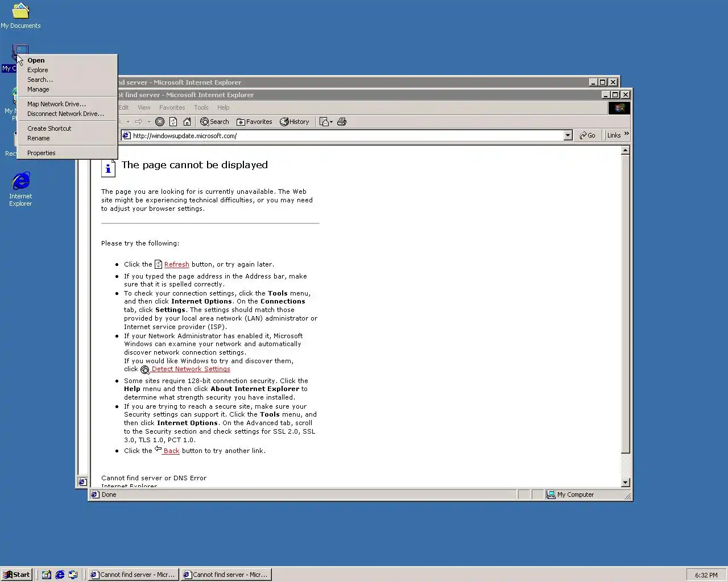Open the View menu in Internet Explorer

(144, 107)
